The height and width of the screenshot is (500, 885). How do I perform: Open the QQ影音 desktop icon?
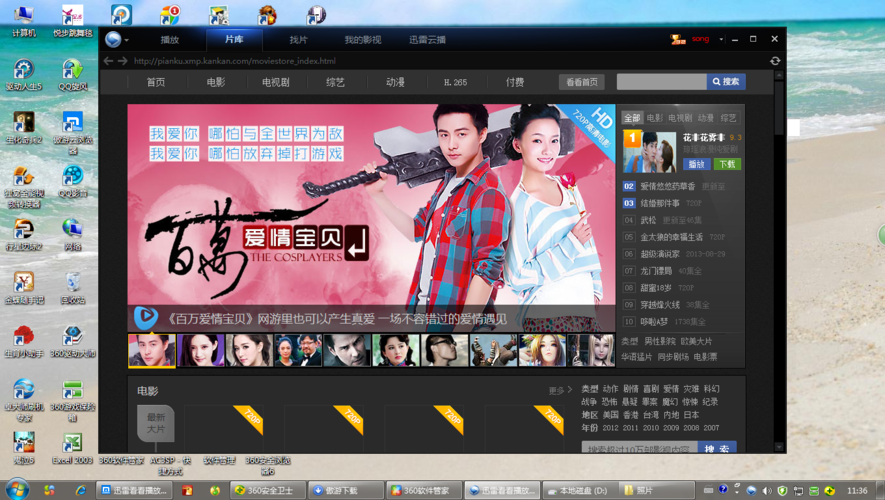click(x=72, y=181)
